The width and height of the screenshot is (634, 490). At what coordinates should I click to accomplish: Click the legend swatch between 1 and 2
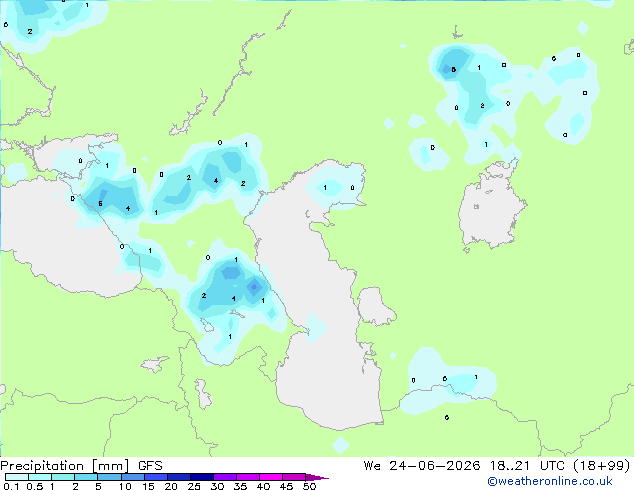[x=63, y=477]
